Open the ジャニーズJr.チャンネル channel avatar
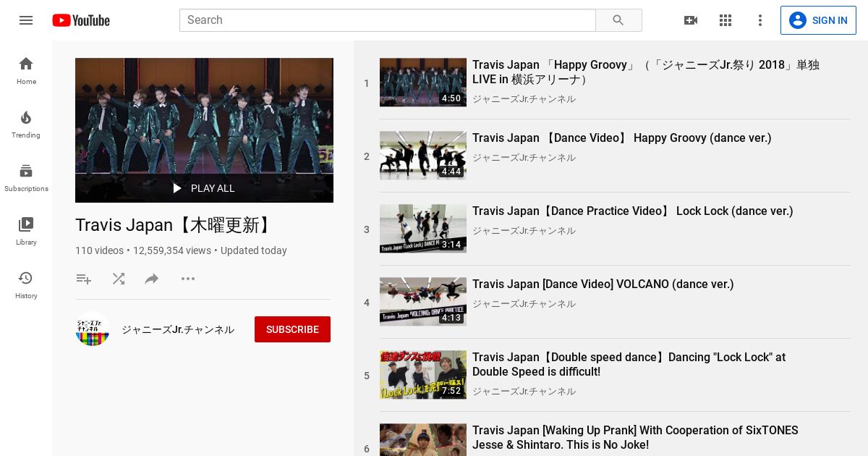The image size is (868, 456). pyautogui.click(x=93, y=329)
